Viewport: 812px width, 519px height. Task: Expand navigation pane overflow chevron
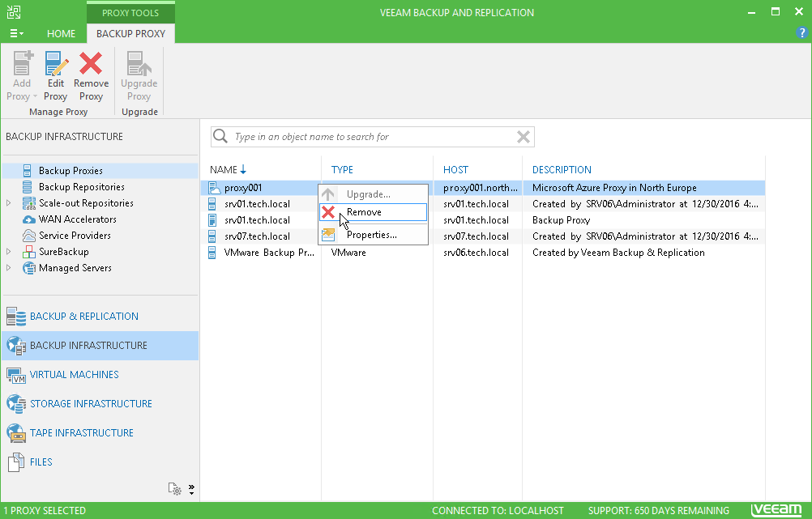191,489
